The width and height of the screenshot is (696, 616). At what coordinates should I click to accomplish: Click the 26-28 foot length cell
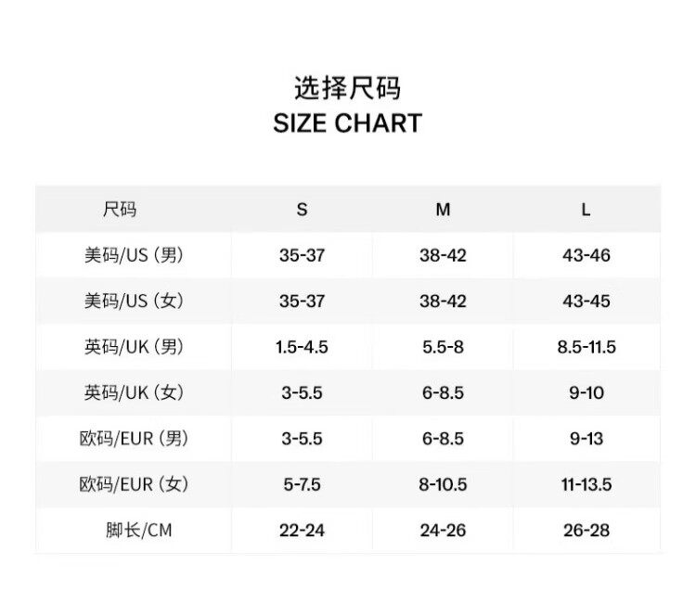586,531
